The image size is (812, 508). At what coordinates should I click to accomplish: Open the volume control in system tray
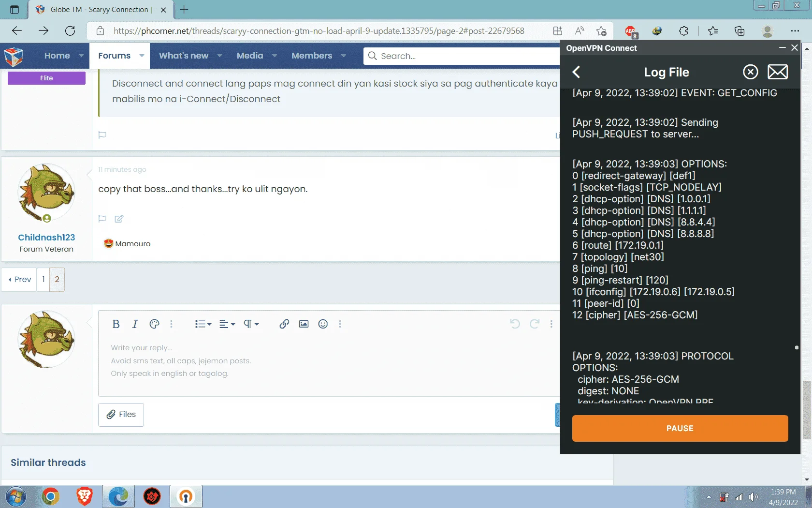point(754,497)
